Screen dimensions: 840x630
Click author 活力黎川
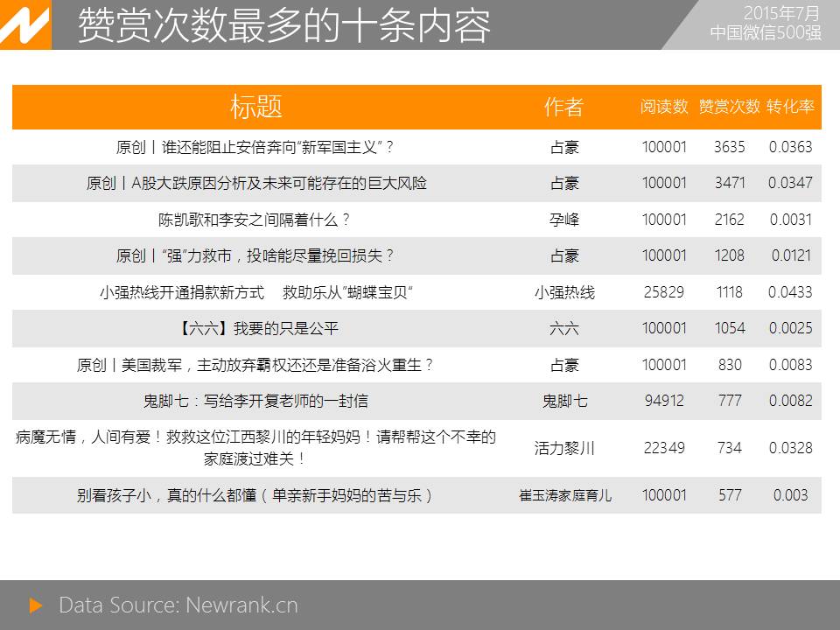pyautogui.click(x=564, y=448)
